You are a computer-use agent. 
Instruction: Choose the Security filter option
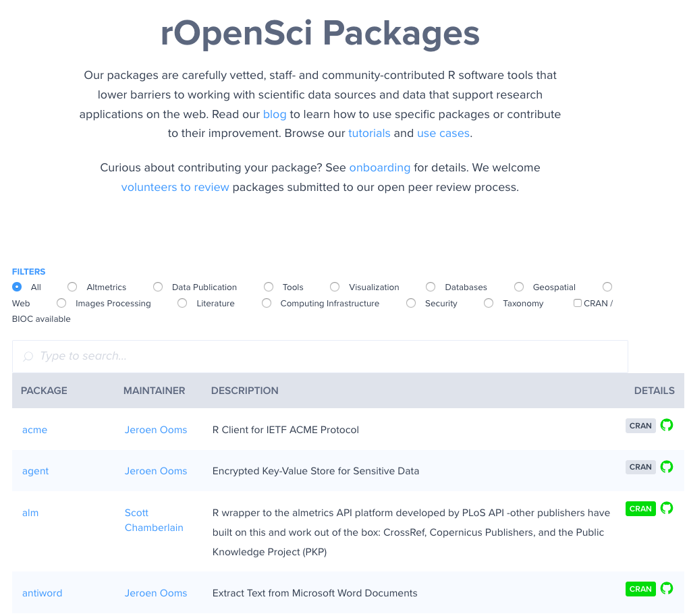(x=411, y=303)
